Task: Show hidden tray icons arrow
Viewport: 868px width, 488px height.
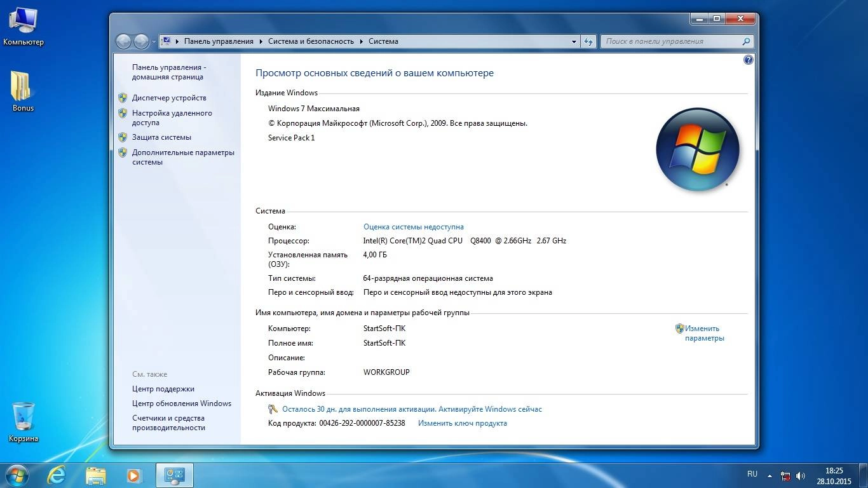Action: (x=770, y=475)
